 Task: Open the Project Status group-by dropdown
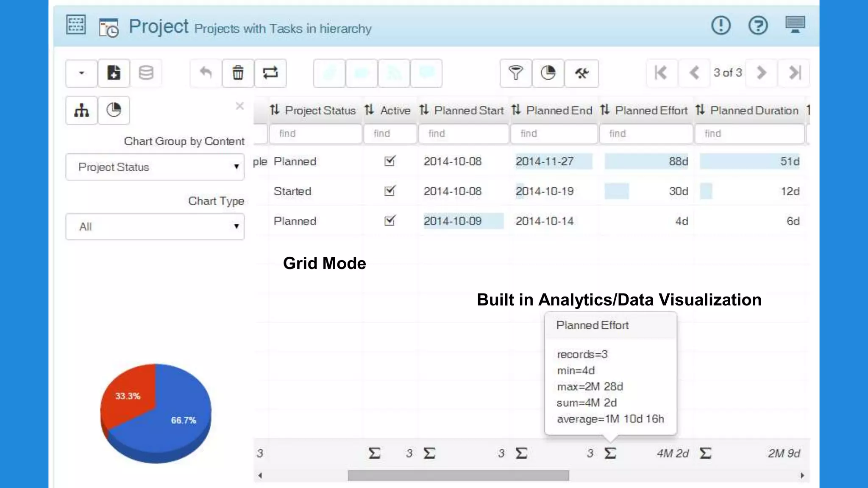click(x=155, y=167)
